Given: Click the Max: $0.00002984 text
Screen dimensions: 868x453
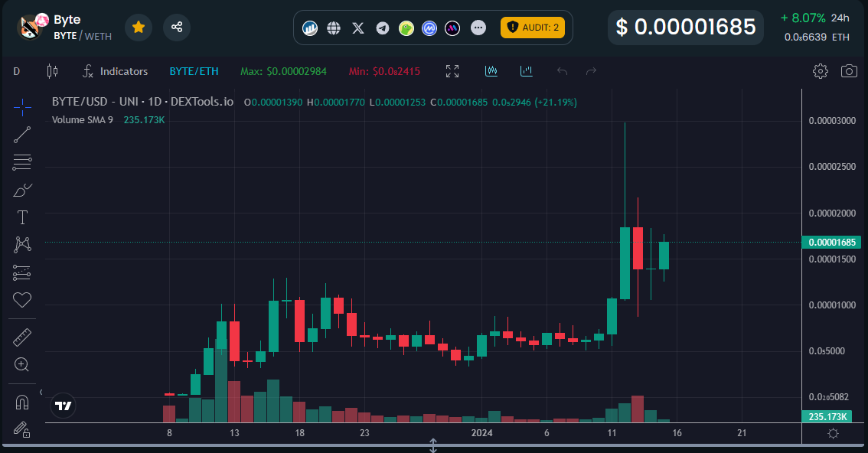Looking at the screenshot, I should (283, 71).
